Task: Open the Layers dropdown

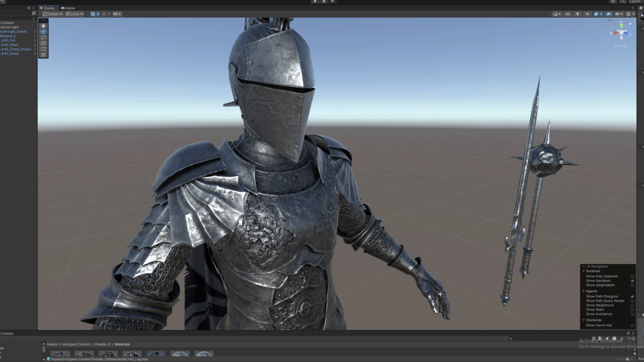Action: [x=635, y=2]
